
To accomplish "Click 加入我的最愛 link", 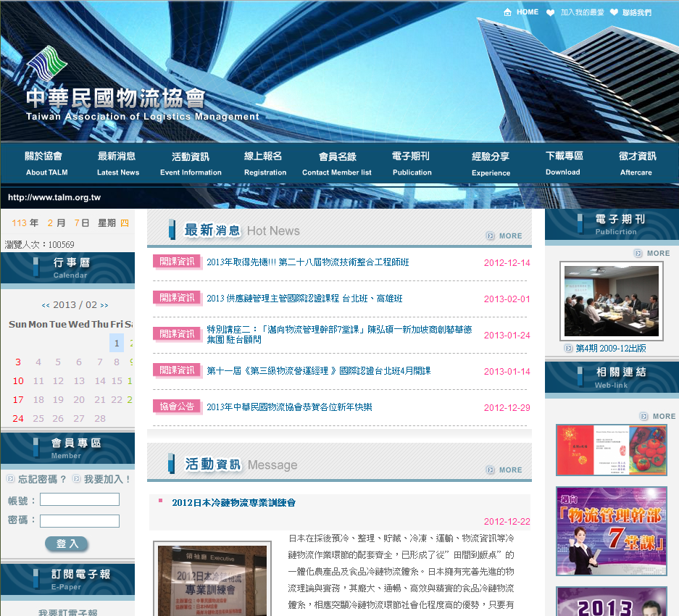I will click(583, 12).
